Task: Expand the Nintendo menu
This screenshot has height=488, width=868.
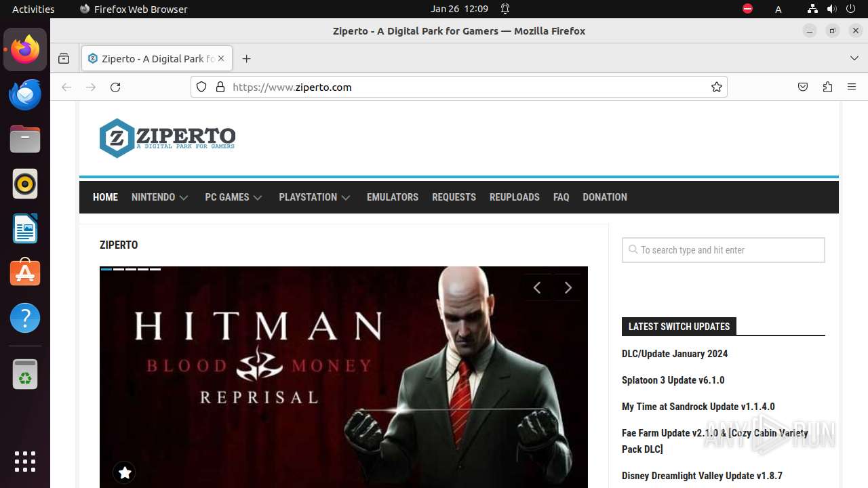Action: [160, 197]
